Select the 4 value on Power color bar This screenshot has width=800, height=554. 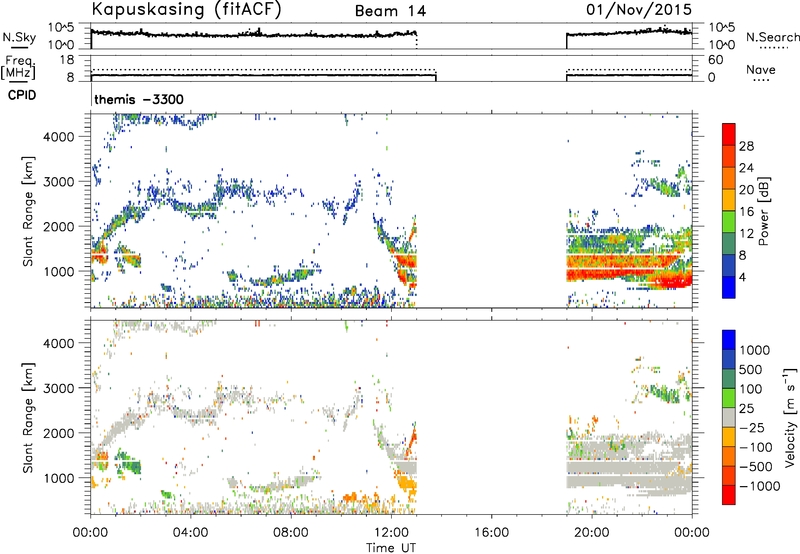click(x=742, y=277)
